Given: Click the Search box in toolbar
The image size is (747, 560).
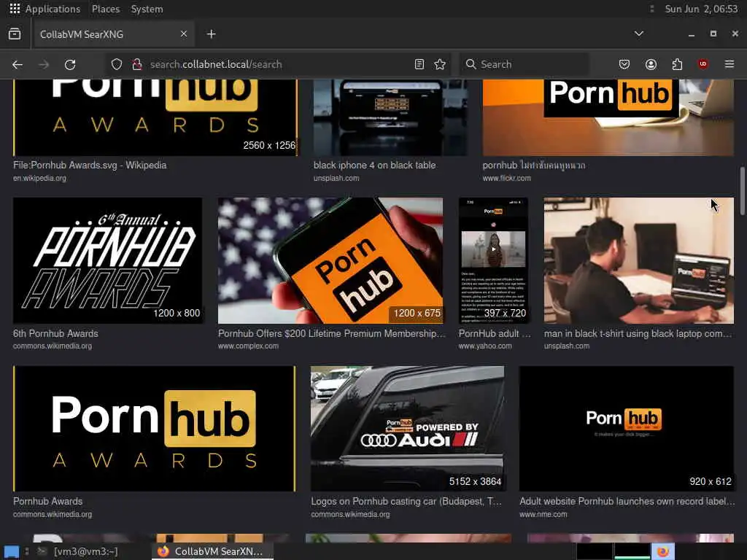Looking at the screenshot, I should pos(524,64).
